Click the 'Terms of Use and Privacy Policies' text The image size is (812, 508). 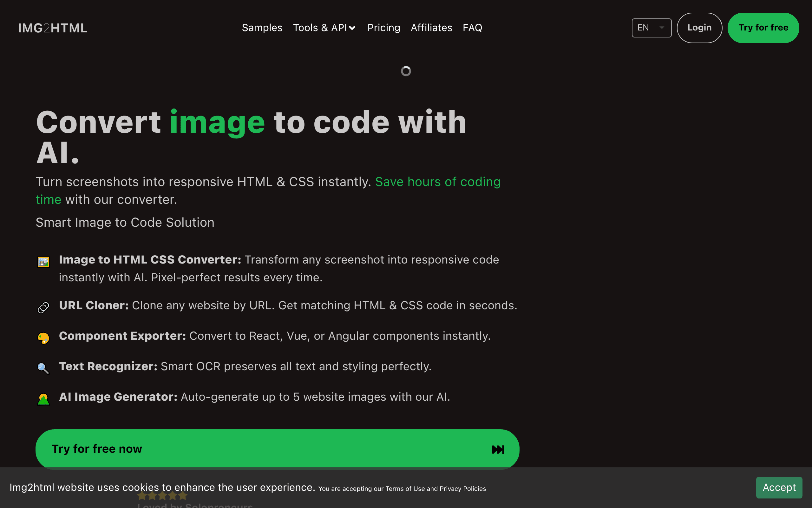pos(435,489)
